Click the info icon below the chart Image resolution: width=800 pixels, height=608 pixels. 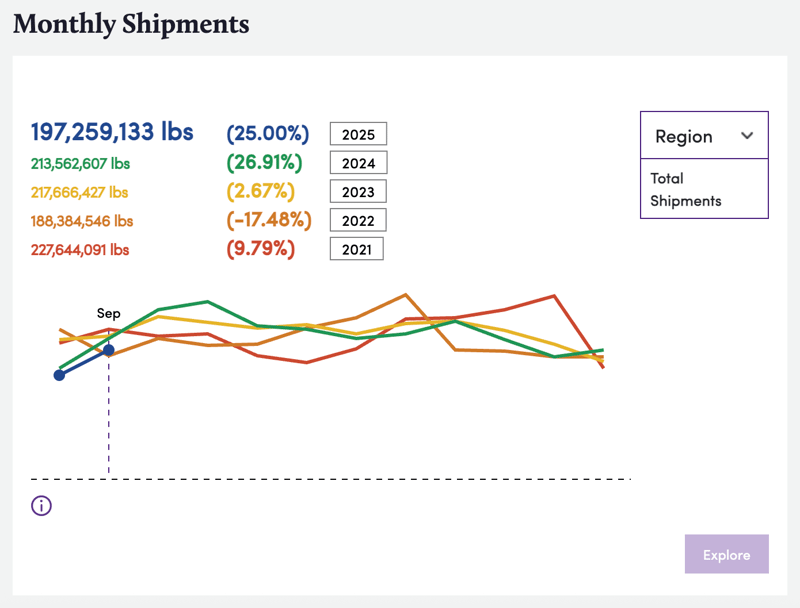(x=42, y=506)
